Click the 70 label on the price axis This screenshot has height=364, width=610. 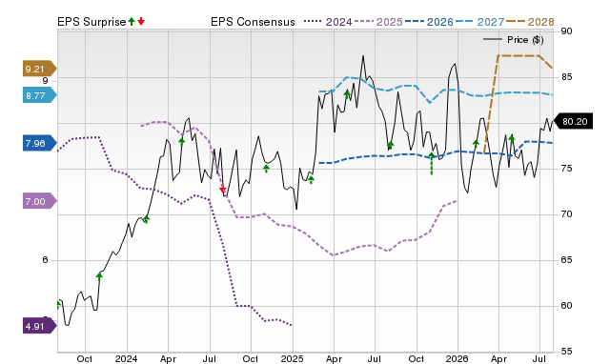click(x=566, y=213)
